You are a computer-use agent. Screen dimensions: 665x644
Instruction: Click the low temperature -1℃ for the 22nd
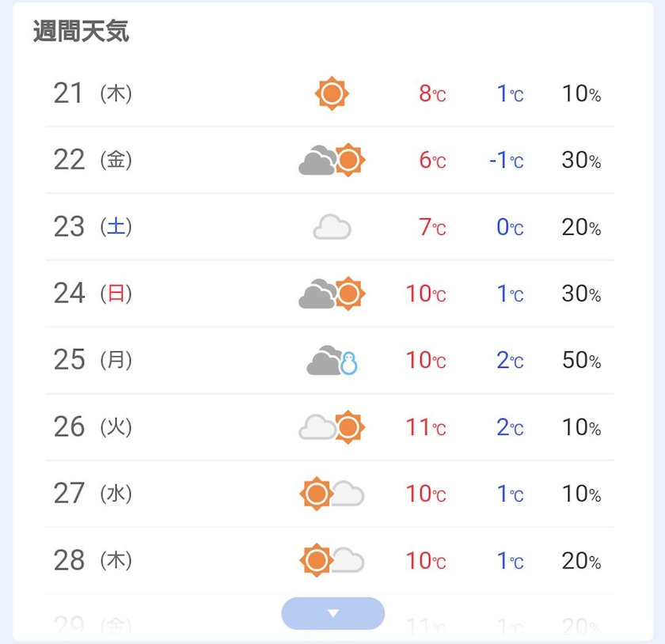pos(507,161)
